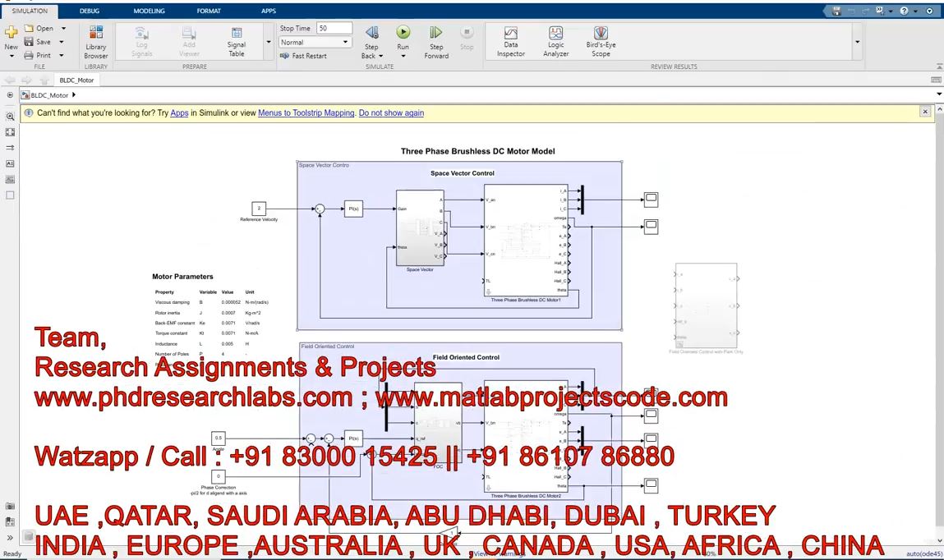Screen dimensions: 944x560
Task: Click the Step Forward icon
Action: pyautogui.click(x=436, y=33)
